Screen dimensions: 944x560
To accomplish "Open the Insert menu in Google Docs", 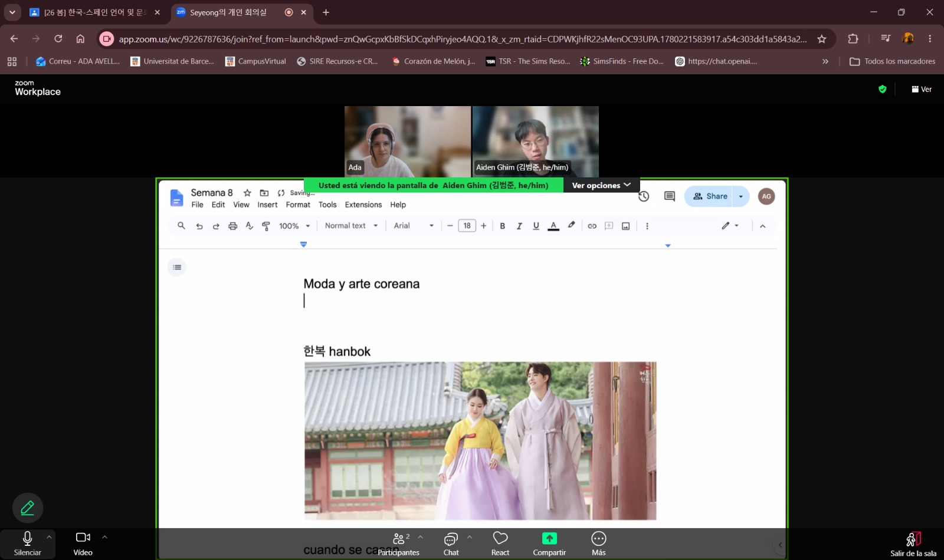I will (267, 205).
